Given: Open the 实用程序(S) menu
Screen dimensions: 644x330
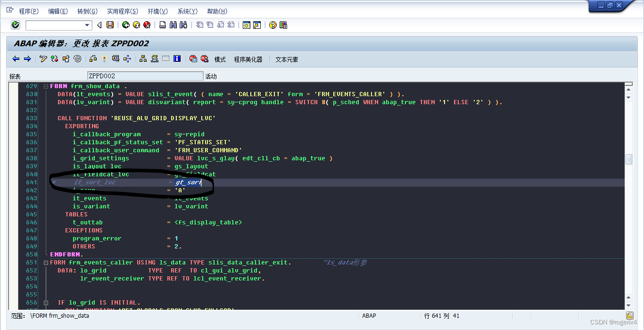Looking at the screenshot, I should 123,11.
